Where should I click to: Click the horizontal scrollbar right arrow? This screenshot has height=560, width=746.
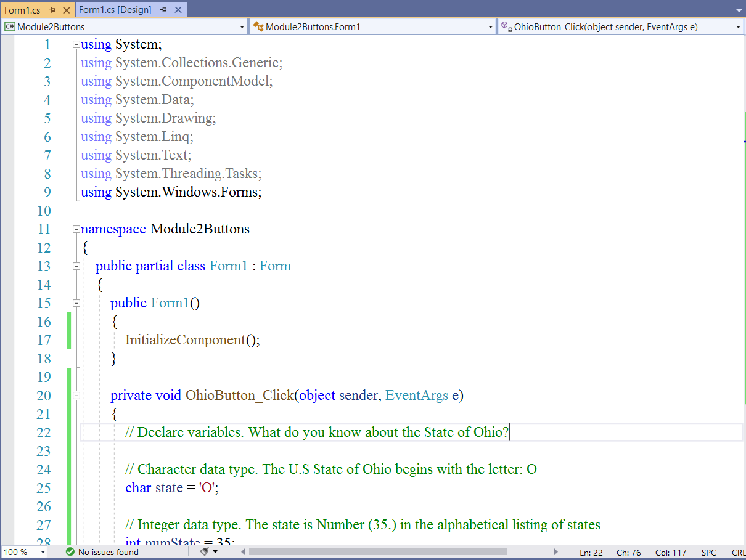[555, 552]
